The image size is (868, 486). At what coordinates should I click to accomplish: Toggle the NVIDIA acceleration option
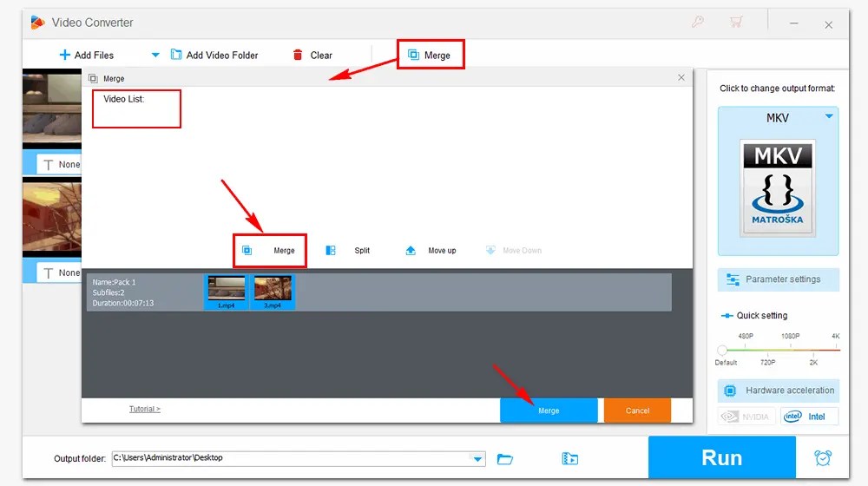[x=746, y=417]
